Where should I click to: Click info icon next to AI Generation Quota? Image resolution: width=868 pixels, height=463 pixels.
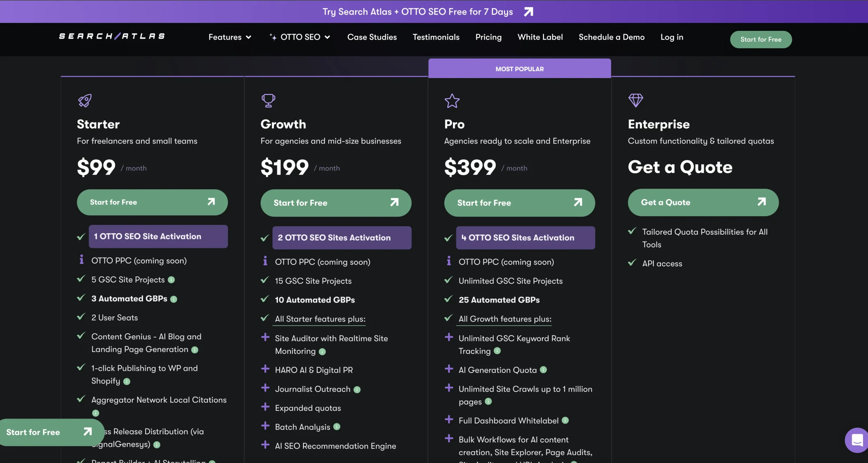click(x=543, y=370)
